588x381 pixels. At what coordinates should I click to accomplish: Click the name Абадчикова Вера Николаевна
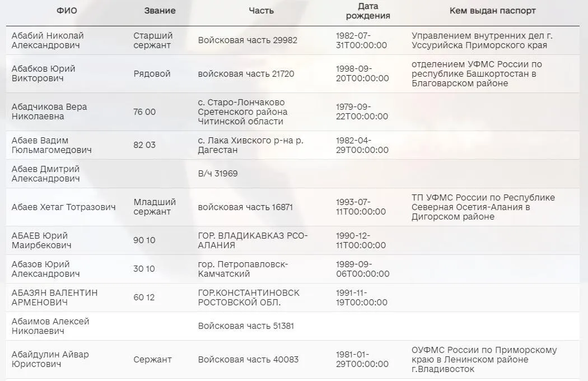pyautogui.click(x=49, y=111)
